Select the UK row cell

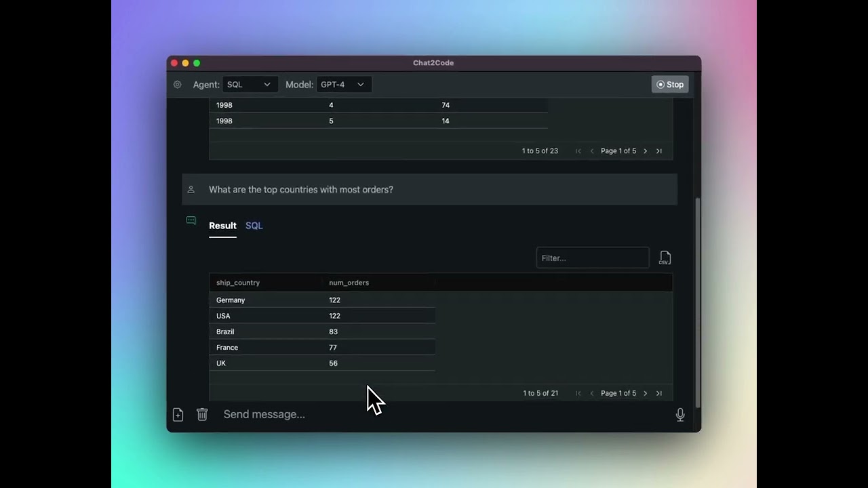pos(221,363)
